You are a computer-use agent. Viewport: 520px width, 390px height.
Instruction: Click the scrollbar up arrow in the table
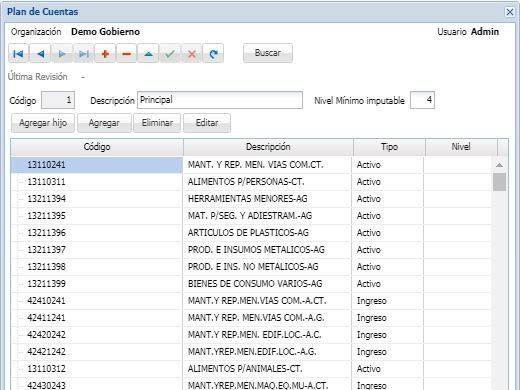499,165
